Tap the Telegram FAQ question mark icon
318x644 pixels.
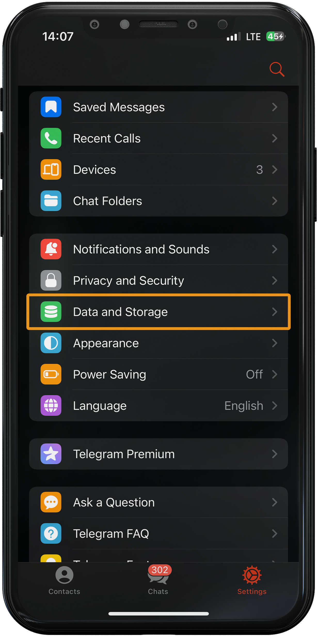(x=51, y=533)
